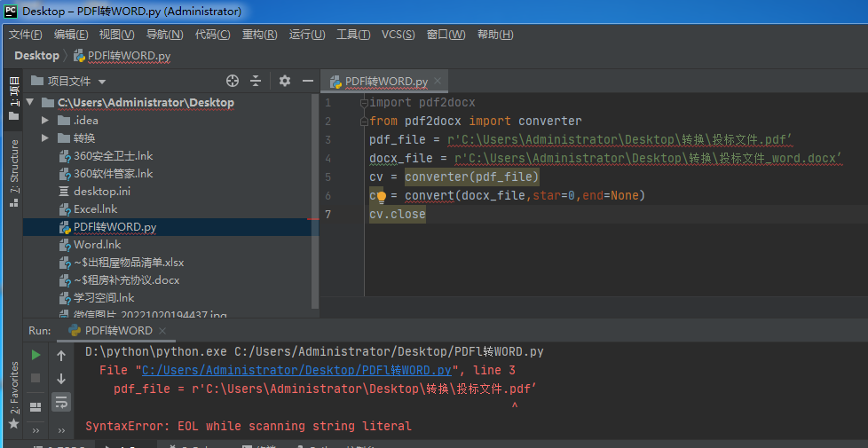Click the Collapse All icon in project panel
Image resolution: width=868 pixels, height=448 pixels.
[256, 81]
